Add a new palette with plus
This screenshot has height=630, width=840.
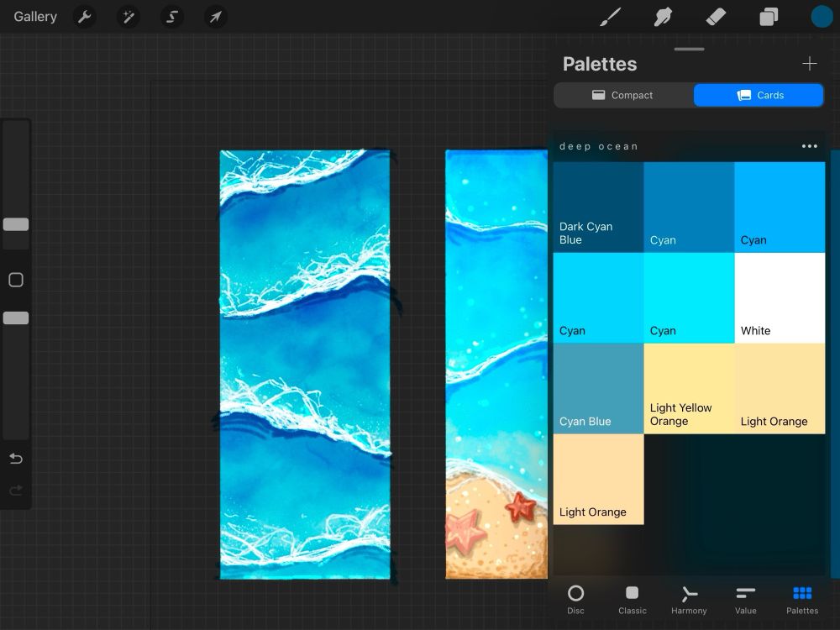[x=810, y=64]
